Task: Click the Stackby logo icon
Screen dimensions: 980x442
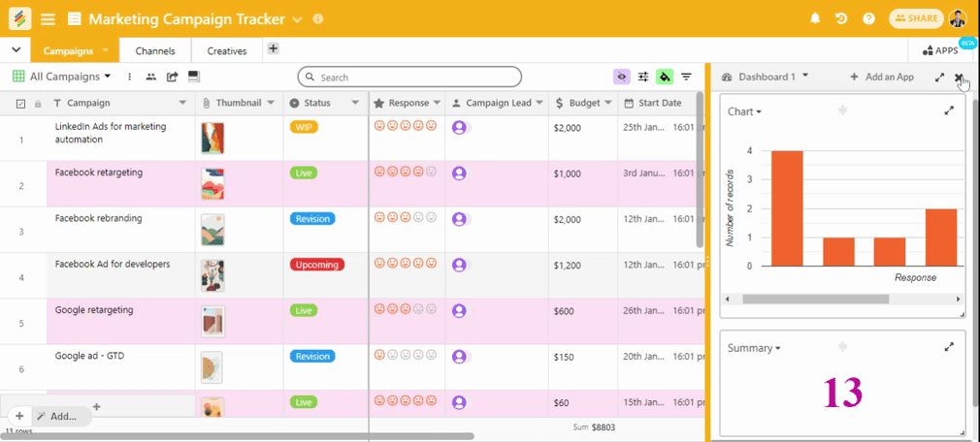Action: pos(20,18)
